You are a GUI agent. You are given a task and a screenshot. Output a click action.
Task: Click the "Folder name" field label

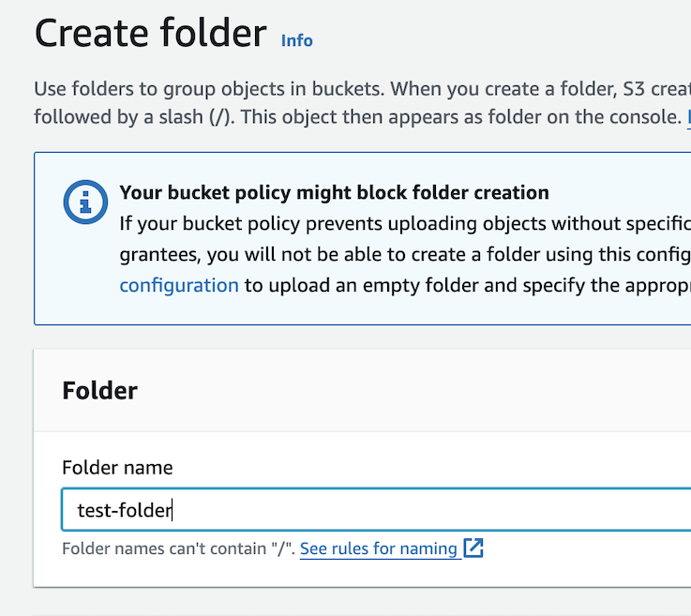[117, 467]
